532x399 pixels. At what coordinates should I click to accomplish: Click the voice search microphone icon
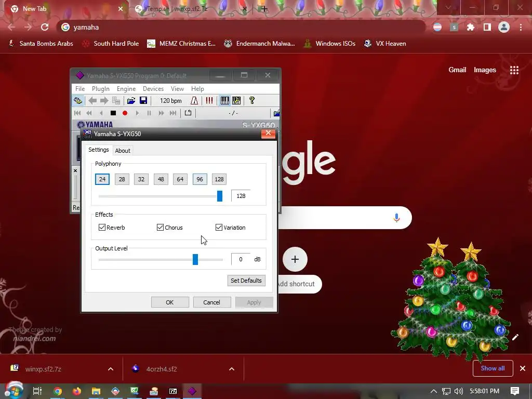[x=396, y=218]
